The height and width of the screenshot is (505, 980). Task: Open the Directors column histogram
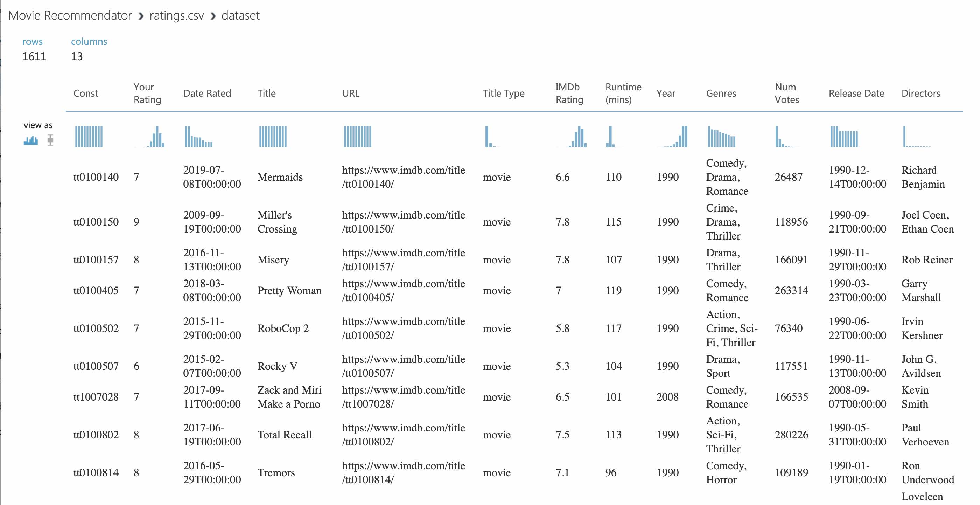tap(917, 137)
